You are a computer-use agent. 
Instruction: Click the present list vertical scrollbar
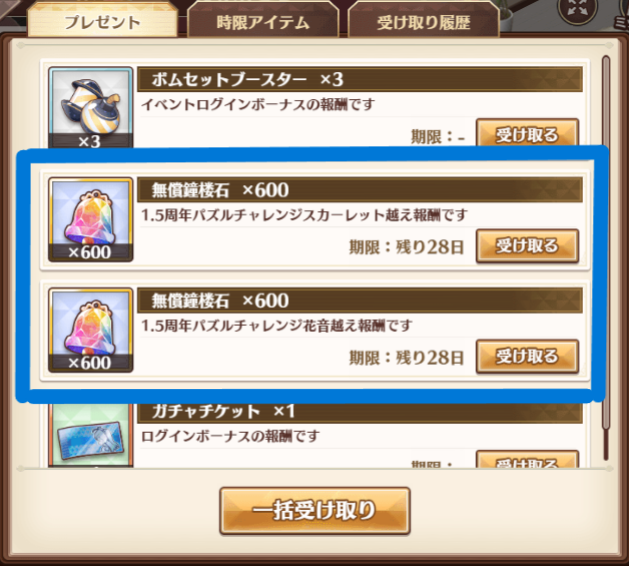coord(606,257)
